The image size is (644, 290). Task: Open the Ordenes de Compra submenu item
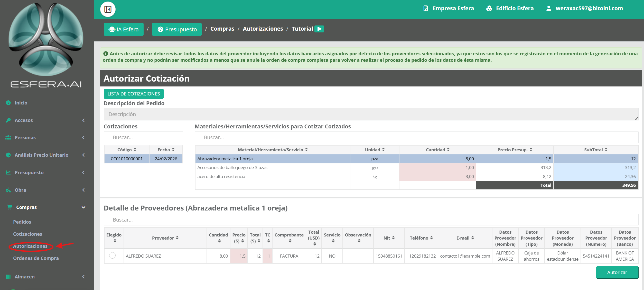pos(36,258)
